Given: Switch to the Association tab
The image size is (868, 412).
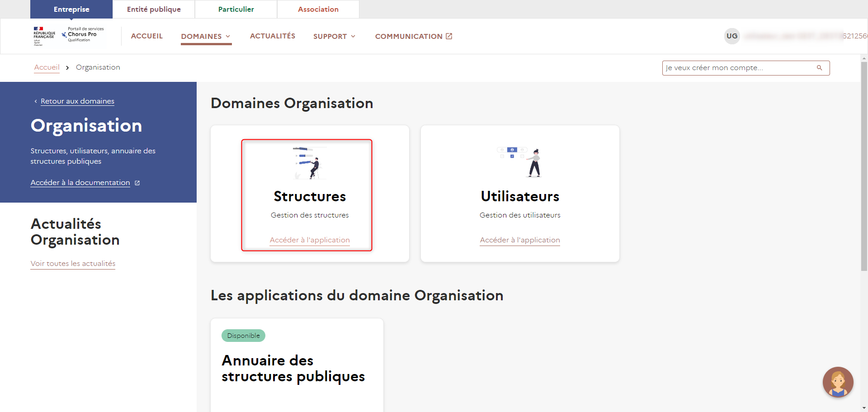Looking at the screenshot, I should pyautogui.click(x=318, y=9).
